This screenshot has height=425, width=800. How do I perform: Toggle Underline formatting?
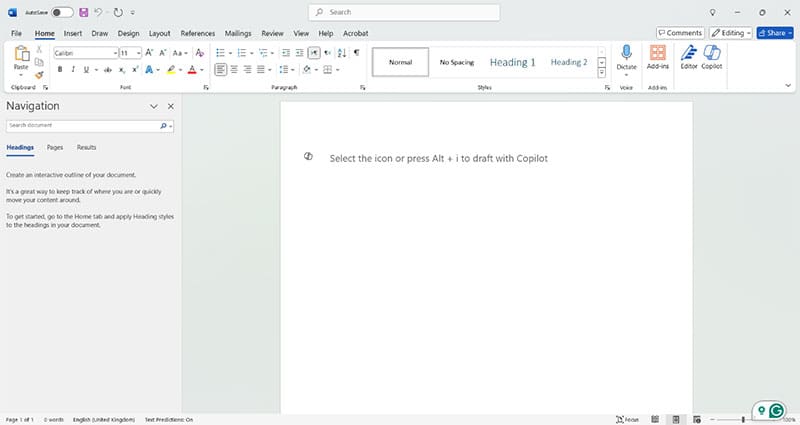click(86, 69)
